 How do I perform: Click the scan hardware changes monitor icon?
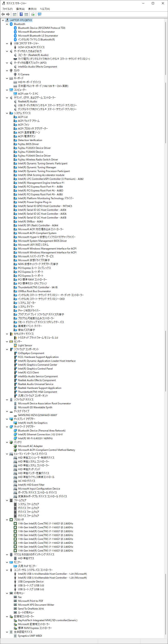40,14
